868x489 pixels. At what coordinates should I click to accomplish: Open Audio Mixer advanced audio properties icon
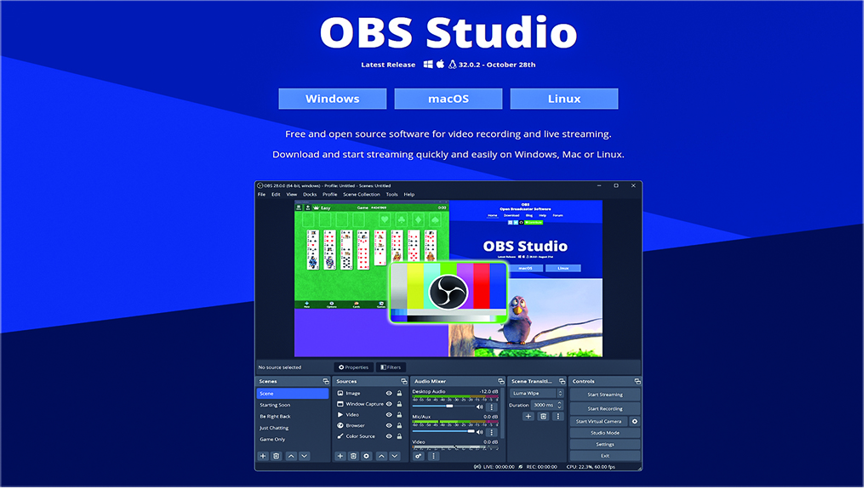click(420, 458)
